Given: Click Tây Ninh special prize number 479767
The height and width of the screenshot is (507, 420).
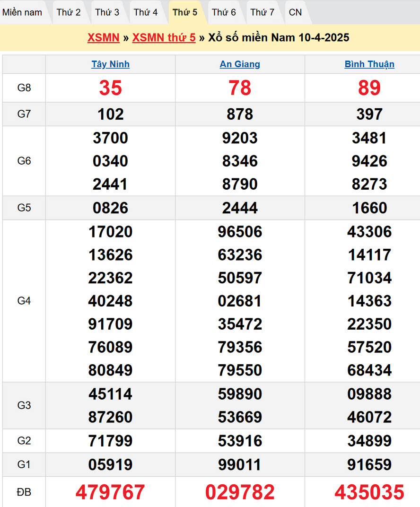Looking at the screenshot, I should 110,492.
